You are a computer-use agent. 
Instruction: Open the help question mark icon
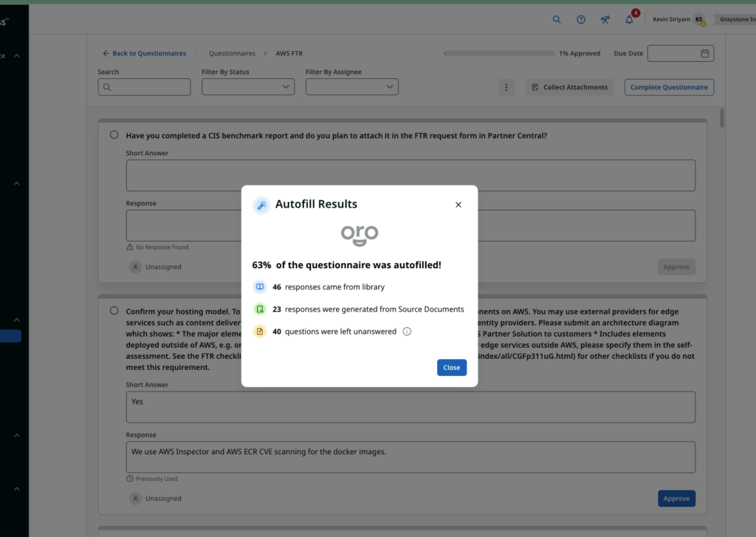(581, 19)
